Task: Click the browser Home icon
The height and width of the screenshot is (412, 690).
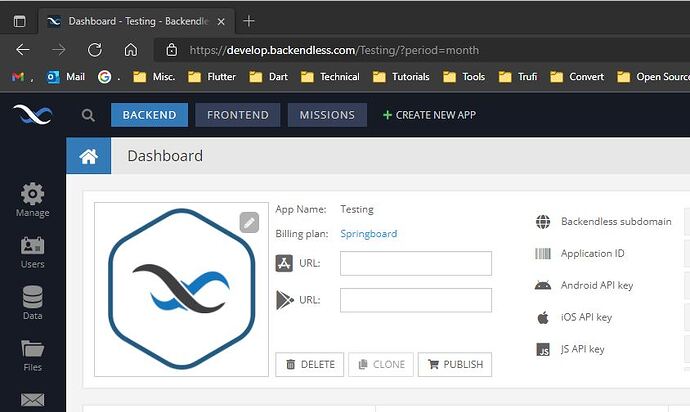Action: pos(131,50)
